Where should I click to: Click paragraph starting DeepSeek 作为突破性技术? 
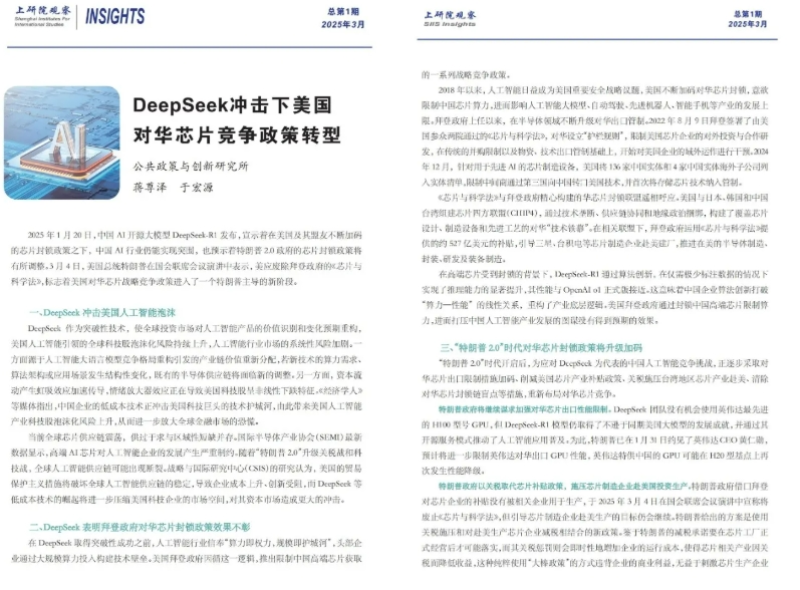point(186,375)
